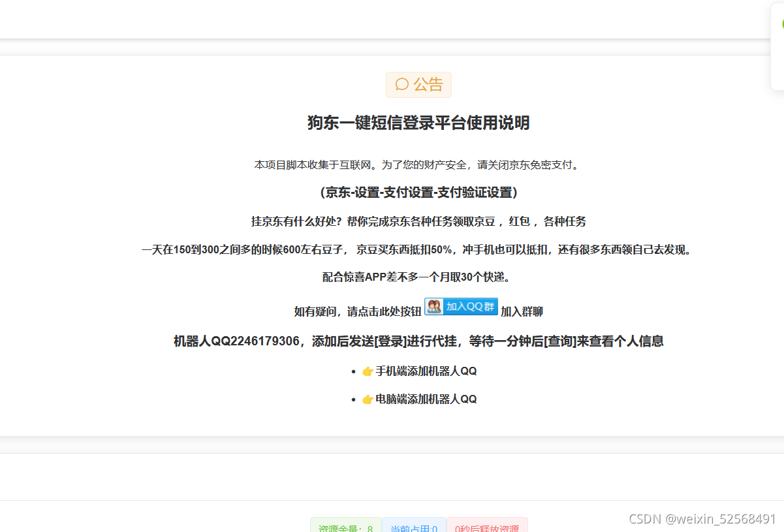This screenshot has height=532, width=784.
Task: Click the speech bubble icon beside 公告
Action: click(x=402, y=85)
